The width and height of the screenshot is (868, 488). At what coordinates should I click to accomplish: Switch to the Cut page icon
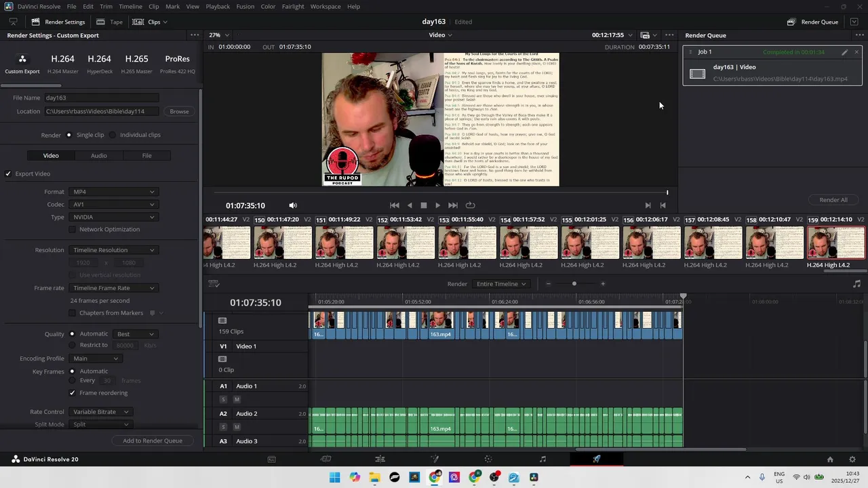coord(325,460)
